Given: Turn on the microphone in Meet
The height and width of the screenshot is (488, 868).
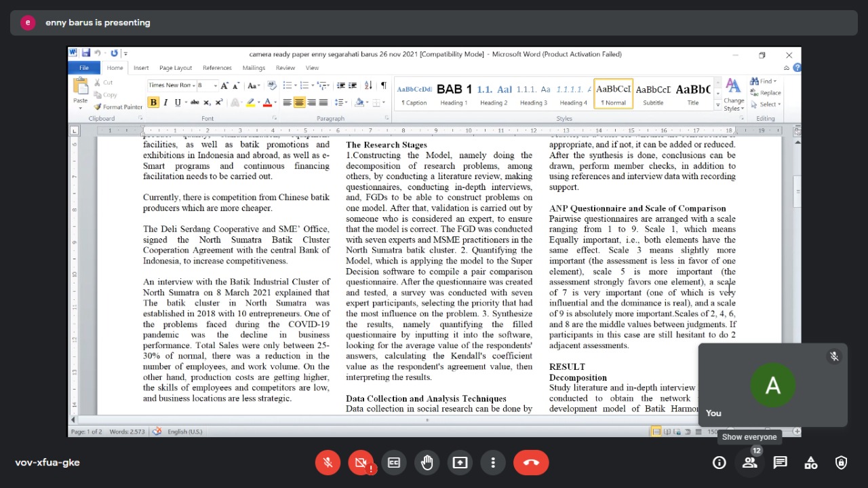Looking at the screenshot, I should [x=328, y=463].
